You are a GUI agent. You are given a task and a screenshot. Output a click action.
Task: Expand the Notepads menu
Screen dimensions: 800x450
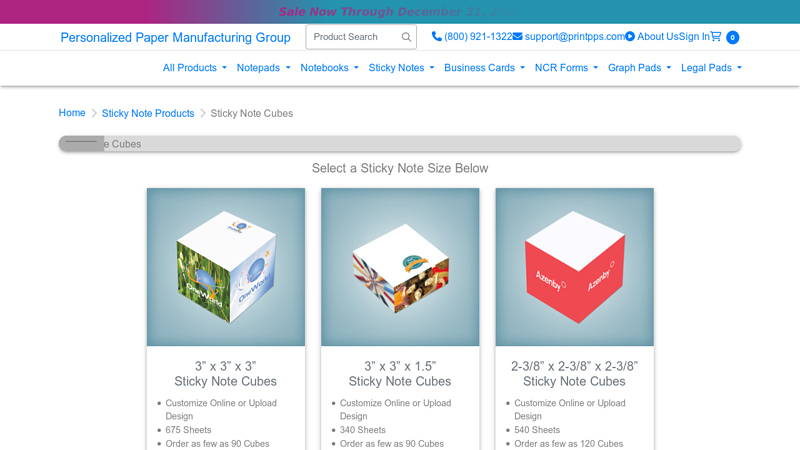[263, 68]
